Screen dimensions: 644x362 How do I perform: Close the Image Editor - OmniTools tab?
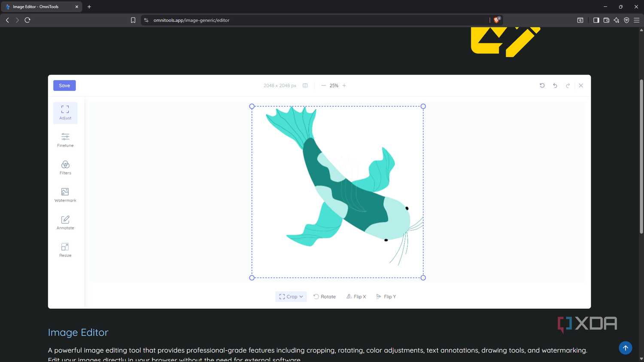(x=77, y=7)
